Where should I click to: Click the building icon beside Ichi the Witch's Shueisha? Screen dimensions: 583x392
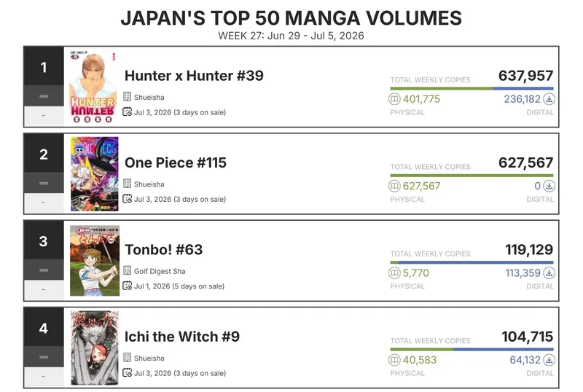127,358
